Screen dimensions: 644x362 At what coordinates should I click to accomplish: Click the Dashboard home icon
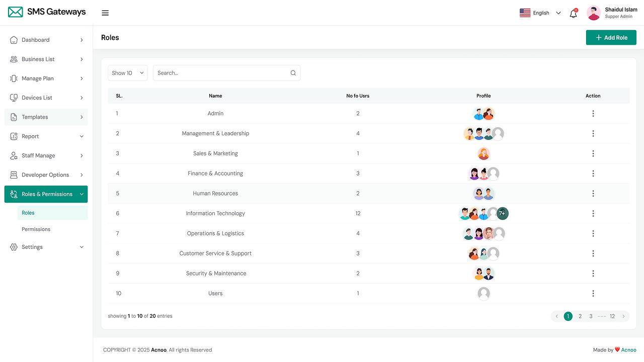14,40
